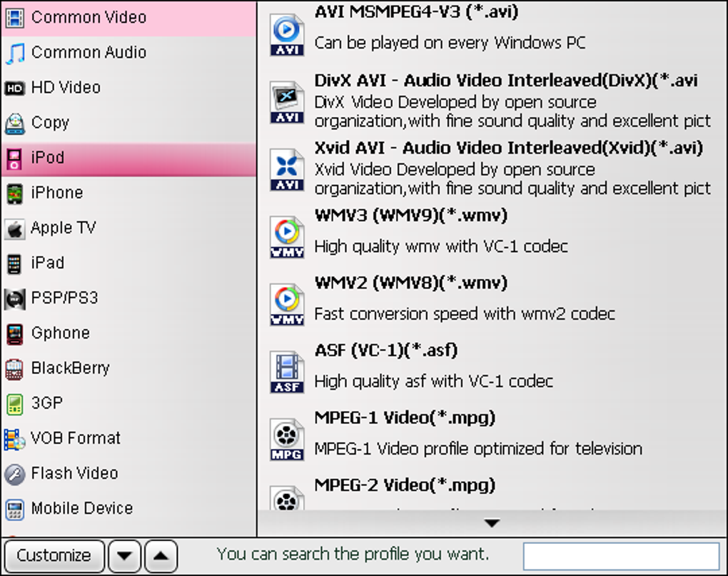The height and width of the screenshot is (576, 728).
Task: Select the iPod category
Action: pyautogui.click(x=128, y=158)
